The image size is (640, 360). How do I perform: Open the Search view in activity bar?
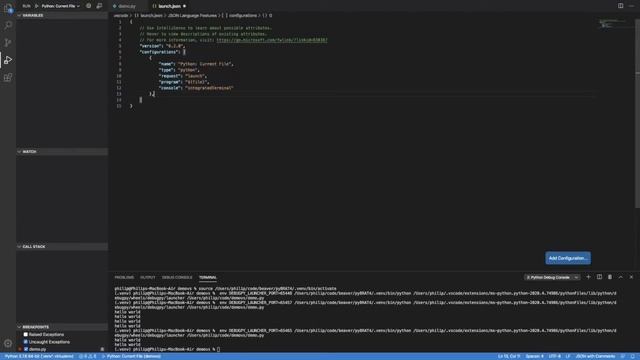coord(8,25)
